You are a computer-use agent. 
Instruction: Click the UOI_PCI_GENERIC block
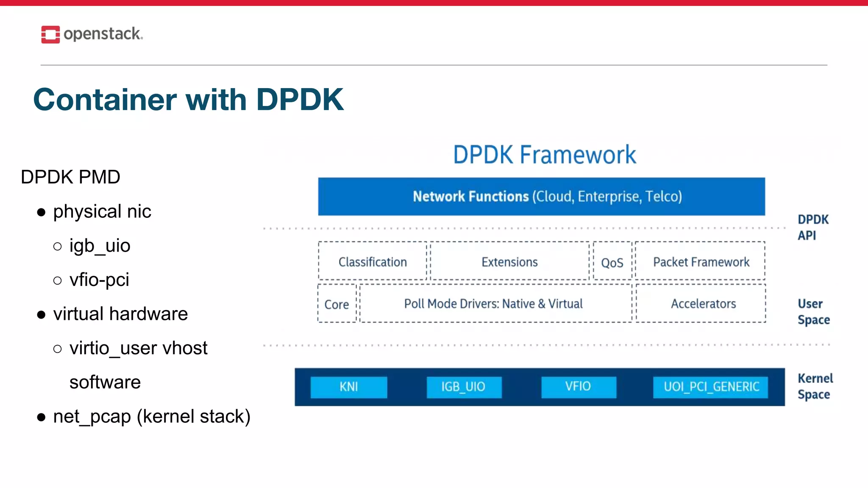pos(710,387)
